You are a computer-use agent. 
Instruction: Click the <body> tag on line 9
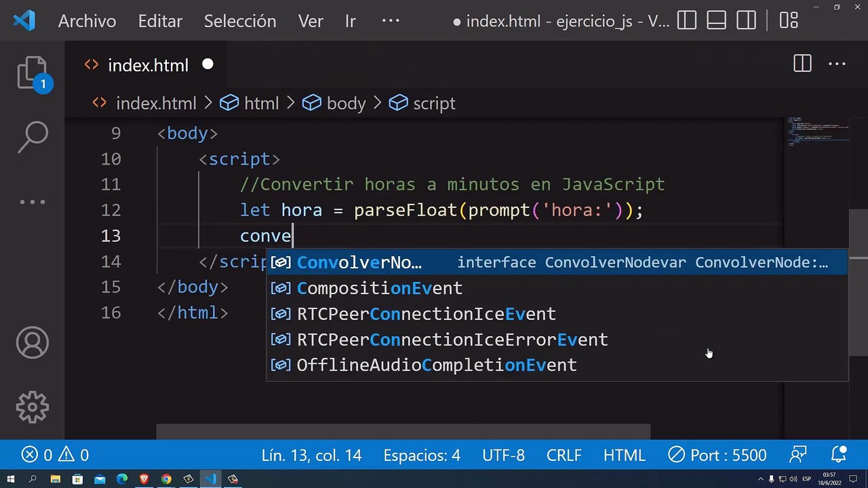point(187,133)
